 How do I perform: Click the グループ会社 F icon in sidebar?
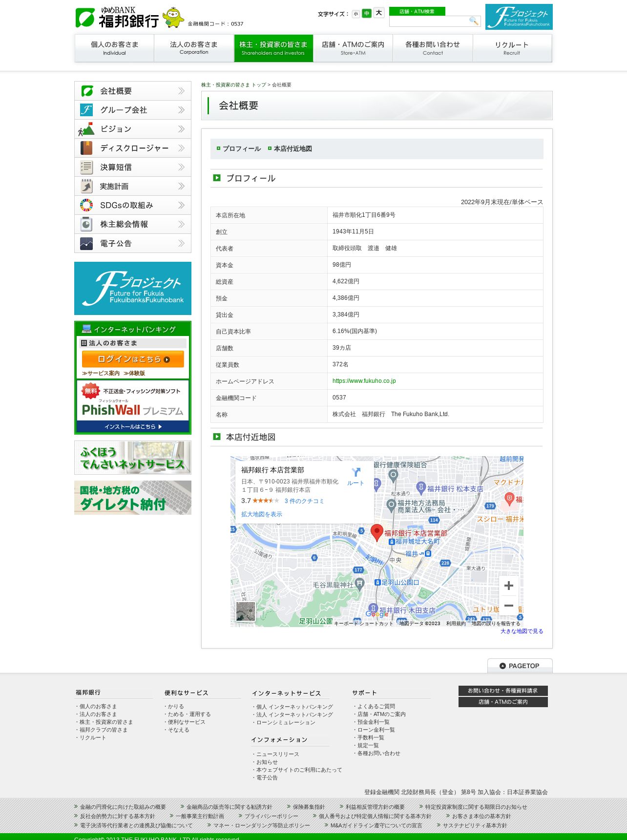(x=86, y=110)
